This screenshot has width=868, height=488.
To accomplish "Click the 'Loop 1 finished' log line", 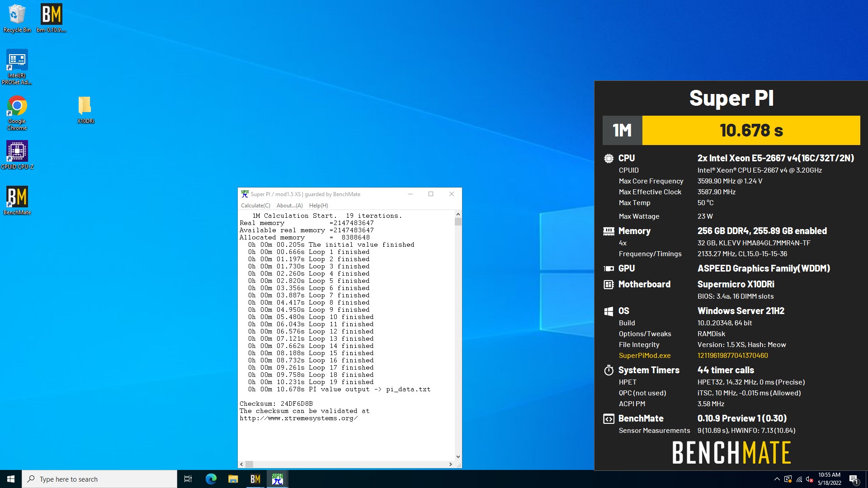I will 308,252.
